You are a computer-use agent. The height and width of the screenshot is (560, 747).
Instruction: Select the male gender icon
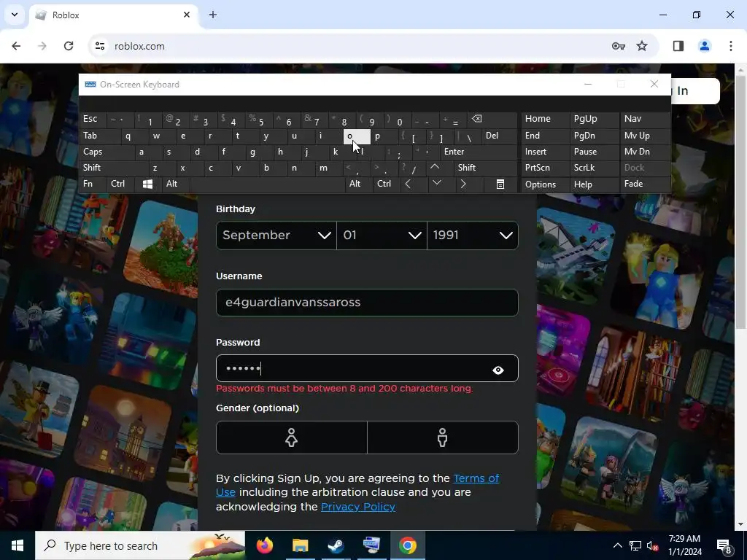tap(443, 437)
